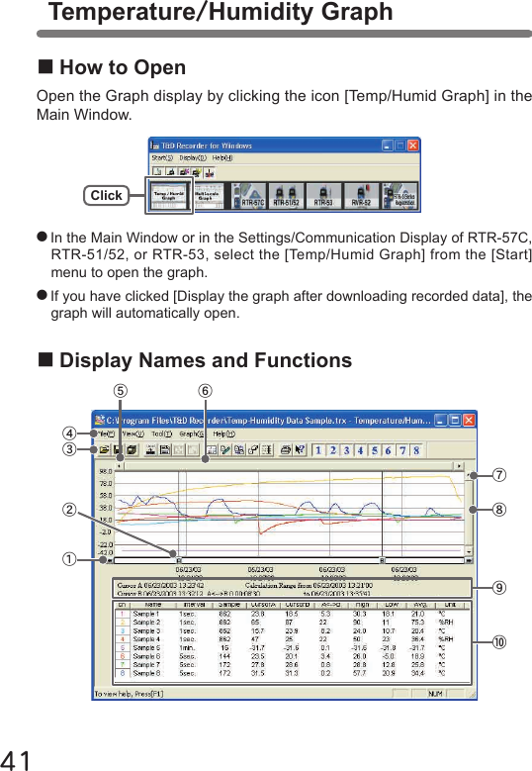532x771 pixels.
Task: Click the Temp/Humid Graph icon in Main Window
Action: click(169, 196)
